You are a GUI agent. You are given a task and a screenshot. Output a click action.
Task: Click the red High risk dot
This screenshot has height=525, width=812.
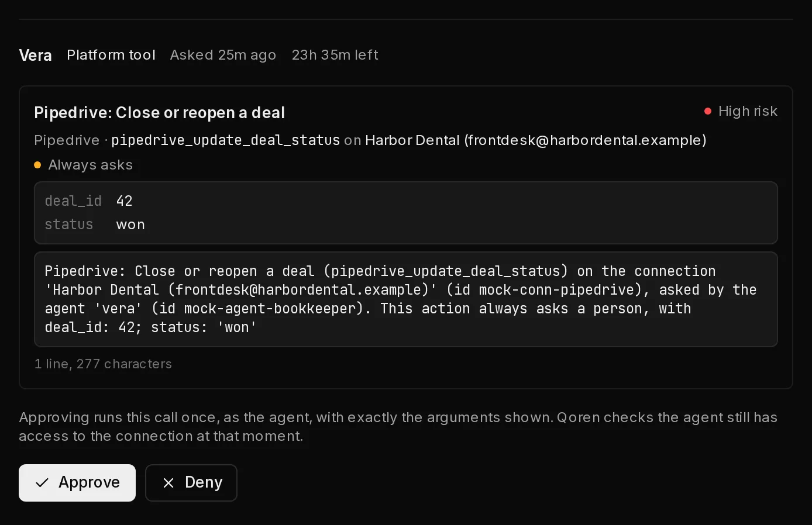click(708, 111)
